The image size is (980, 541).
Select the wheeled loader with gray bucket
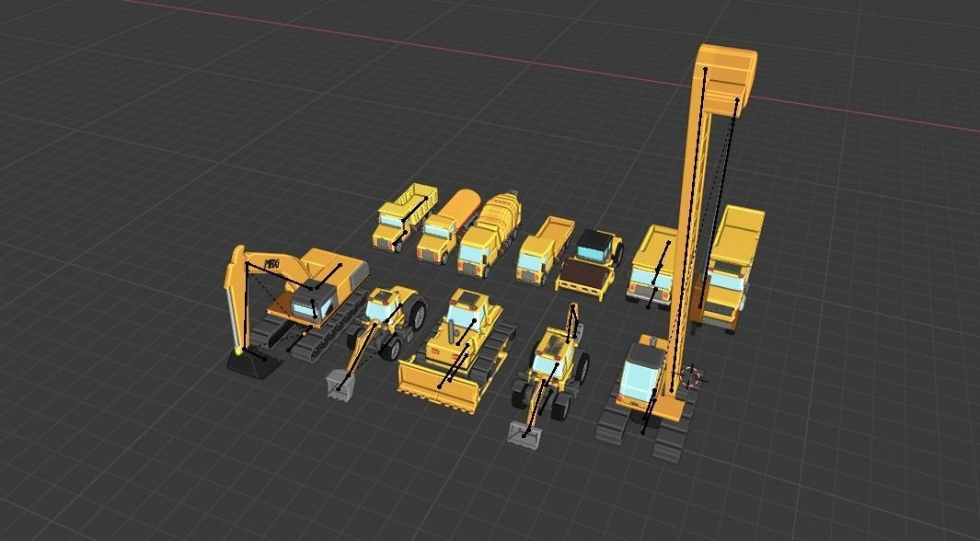tap(548, 375)
